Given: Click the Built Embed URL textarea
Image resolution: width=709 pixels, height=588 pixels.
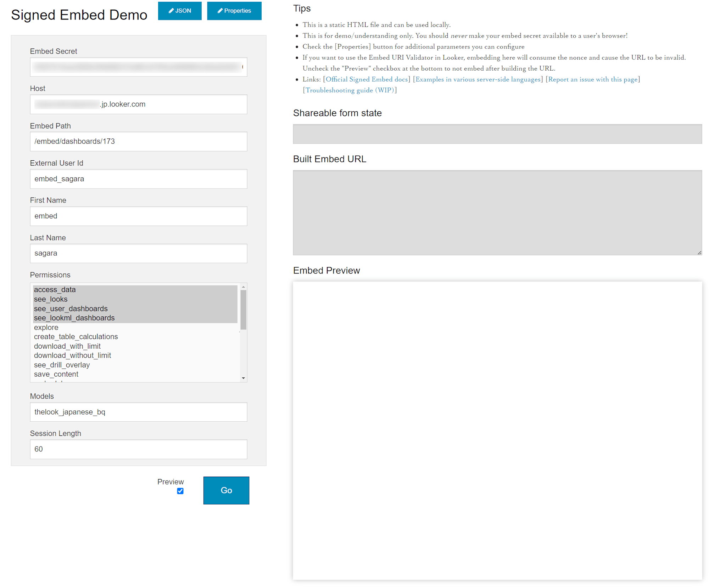Looking at the screenshot, I should pyautogui.click(x=497, y=213).
